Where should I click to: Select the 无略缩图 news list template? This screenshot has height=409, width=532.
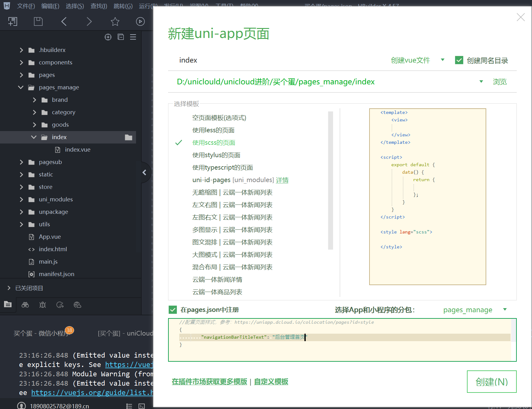(x=232, y=192)
